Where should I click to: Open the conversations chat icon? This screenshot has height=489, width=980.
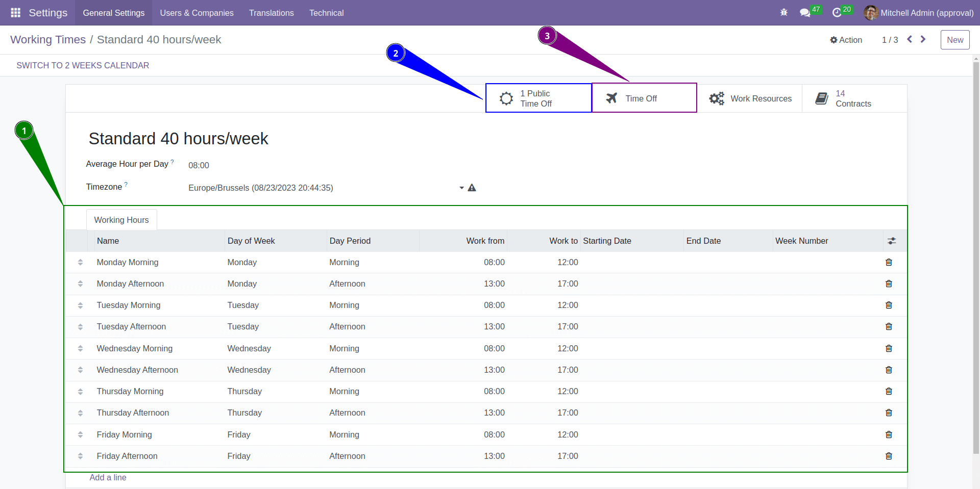pos(805,13)
